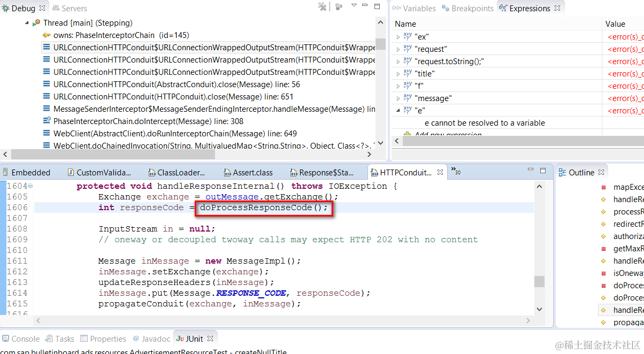This screenshot has width=644, height=354.
Task: Expand the "title" expression
Action: click(398, 74)
